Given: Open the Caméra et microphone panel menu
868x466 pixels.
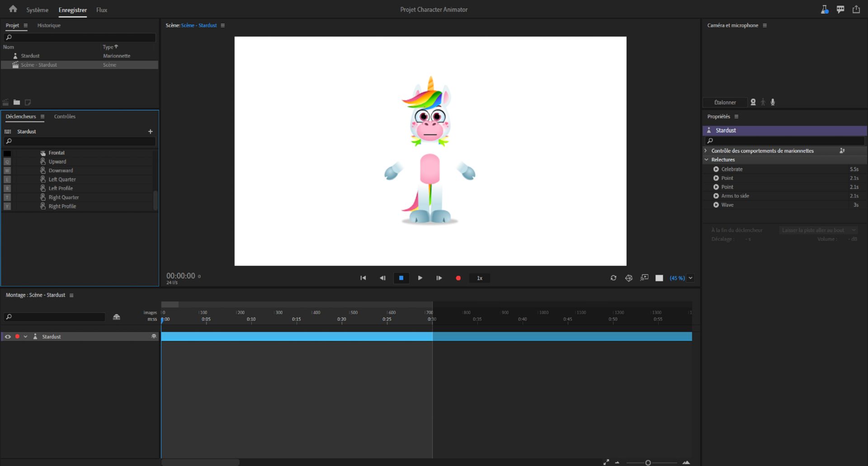Looking at the screenshot, I should pos(765,25).
